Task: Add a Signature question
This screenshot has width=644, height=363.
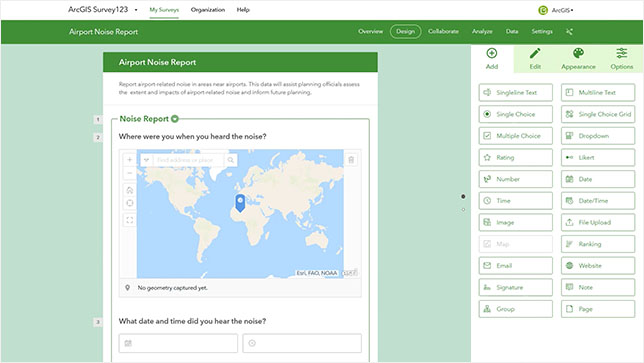Action: [515, 287]
